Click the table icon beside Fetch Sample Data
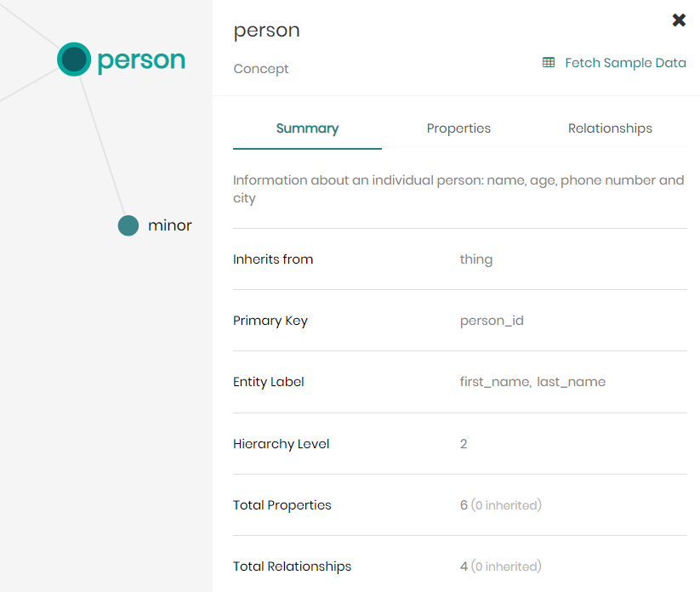700x592 pixels. pyautogui.click(x=549, y=63)
